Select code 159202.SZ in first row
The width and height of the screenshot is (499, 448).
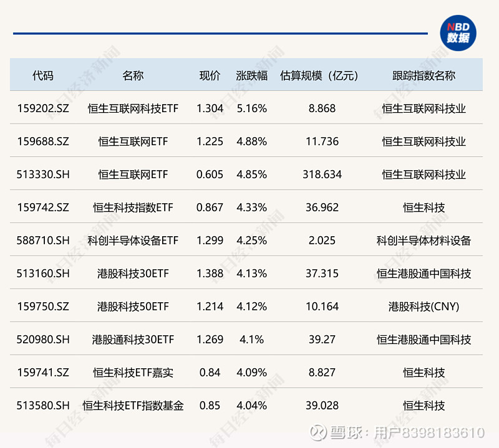pos(44,108)
